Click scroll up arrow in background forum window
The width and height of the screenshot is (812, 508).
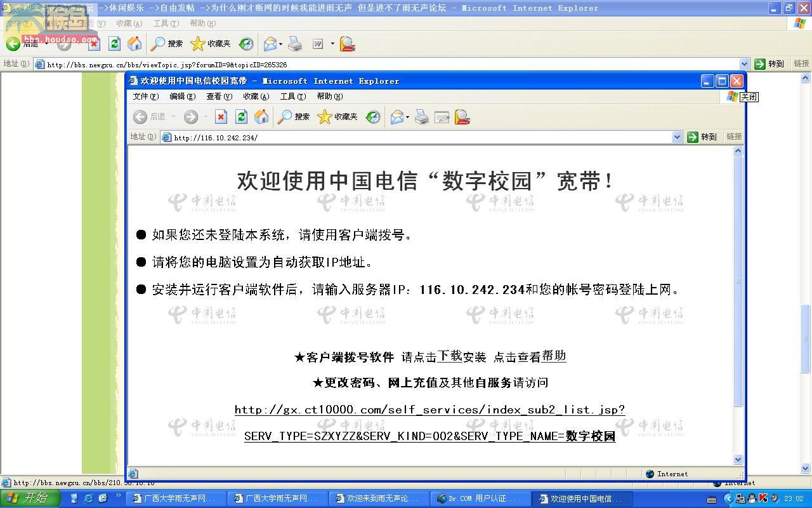tap(806, 78)
